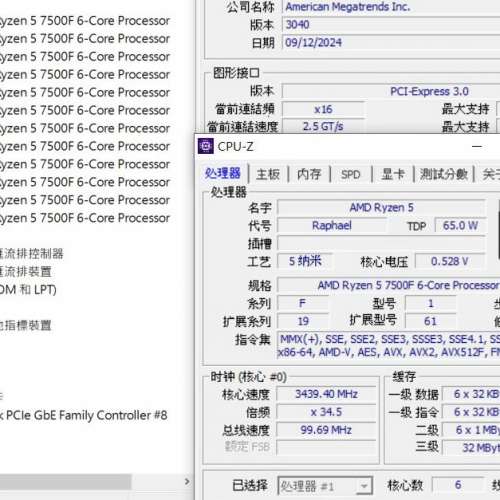Click the empty 額定 FSB field
This screenshot has height=500, width=500.
coord(326,447)
